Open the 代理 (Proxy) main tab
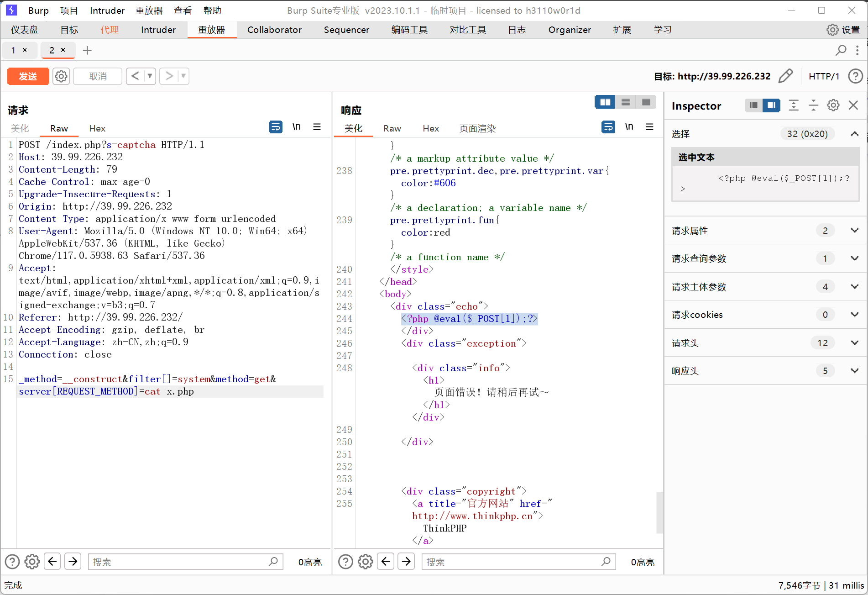 pos(110,30)
